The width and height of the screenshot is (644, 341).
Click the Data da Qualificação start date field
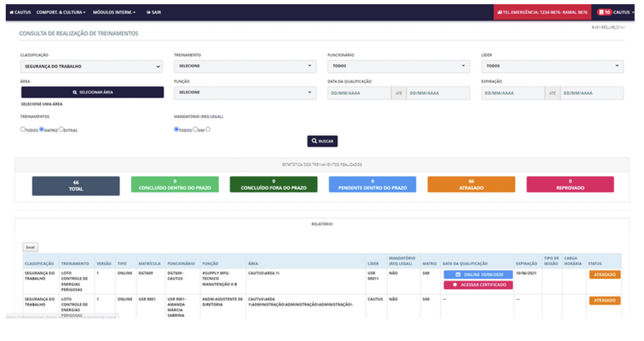359,93
